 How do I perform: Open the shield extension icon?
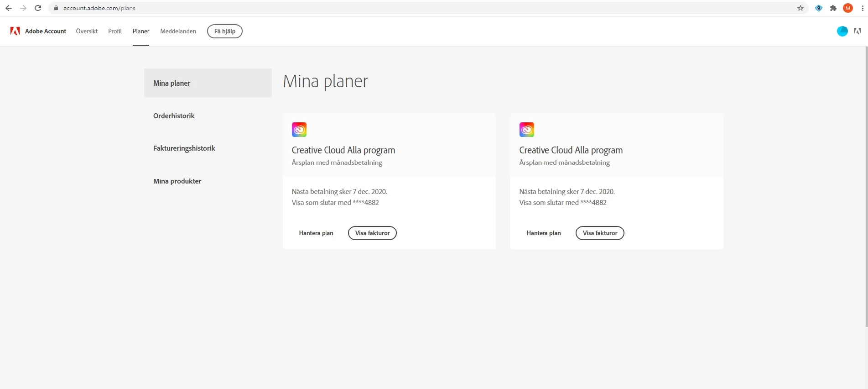point(819,8)
